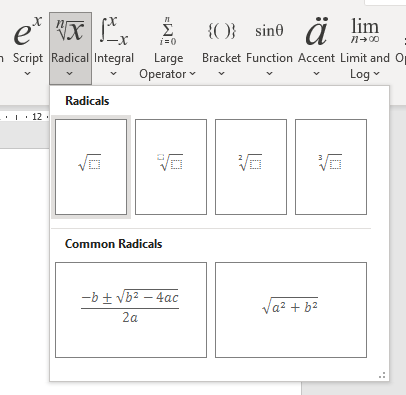Open the Accent structures gallery
The width and height of the screenshot is (406, 395).
(316, 47)
